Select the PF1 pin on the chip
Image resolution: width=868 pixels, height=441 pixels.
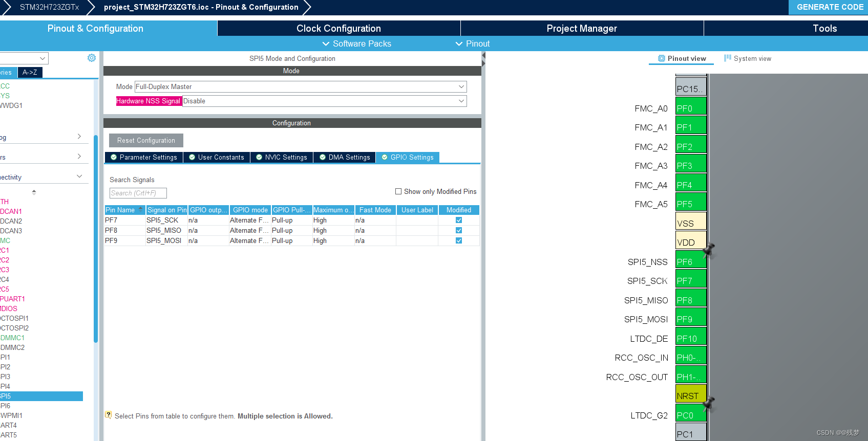pos(691,125)
